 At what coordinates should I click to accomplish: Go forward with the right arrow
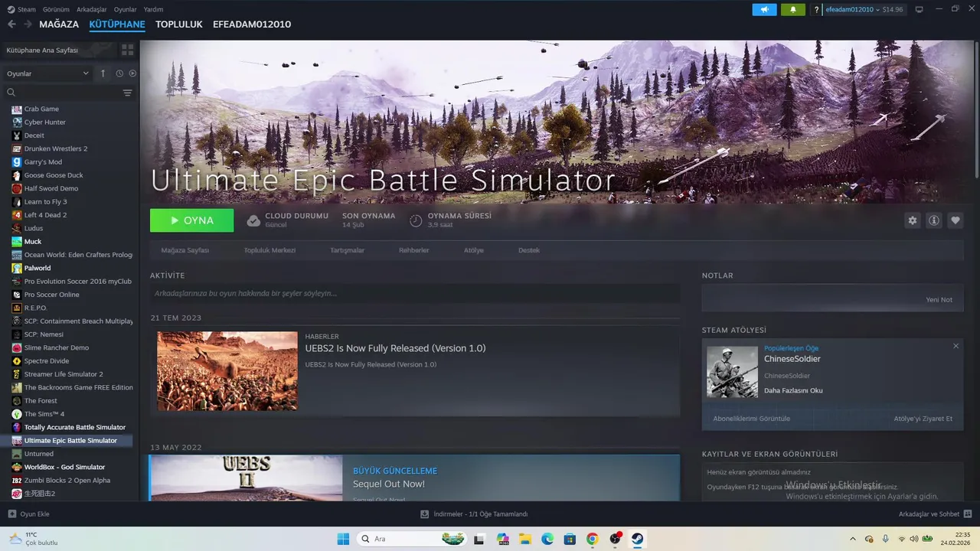tap(28, 24)
